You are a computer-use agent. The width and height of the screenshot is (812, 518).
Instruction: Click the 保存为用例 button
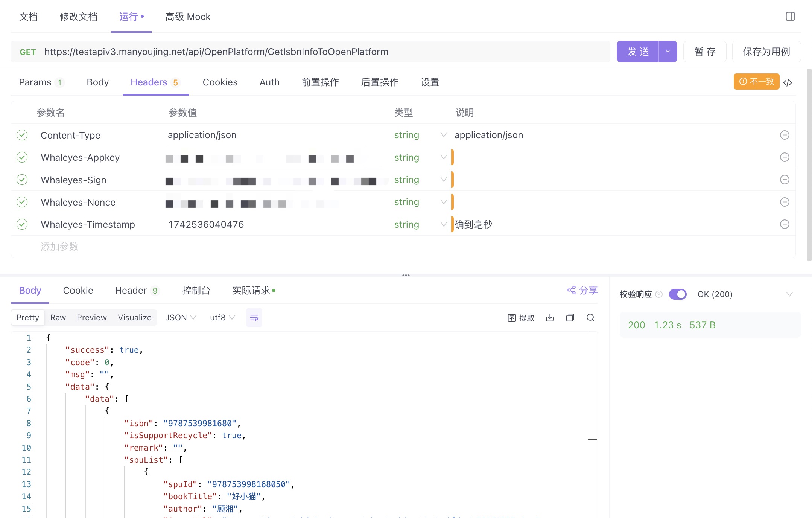pyautogui.click(x=766, y=52)
